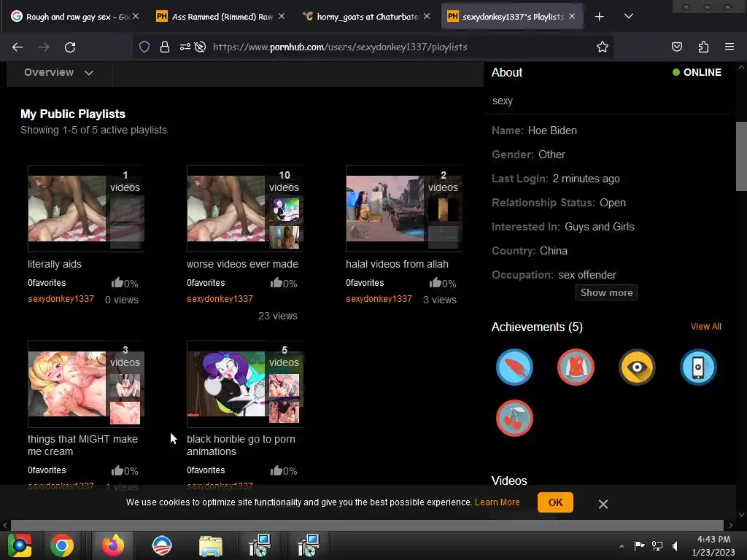Click Show more in About section
747x560 pixels.
606,293
